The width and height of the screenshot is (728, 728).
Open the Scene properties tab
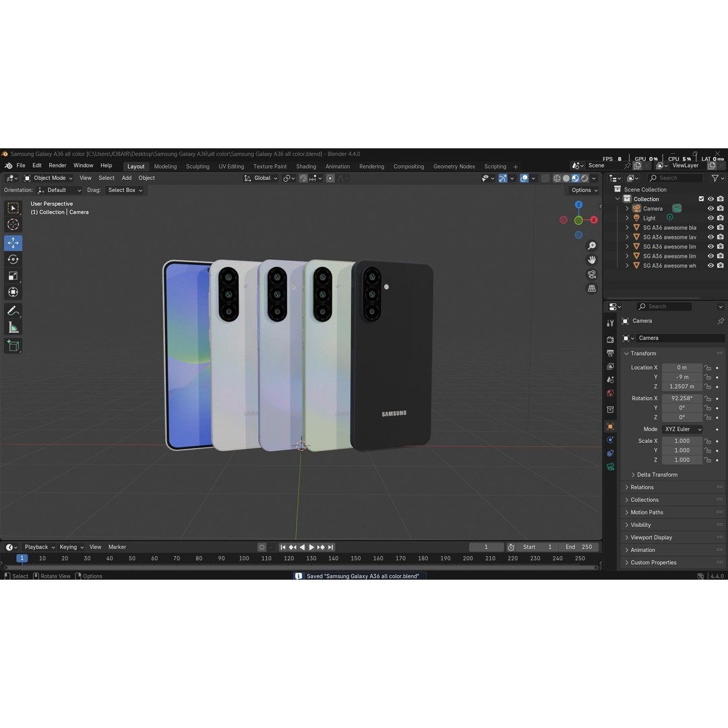611,380
